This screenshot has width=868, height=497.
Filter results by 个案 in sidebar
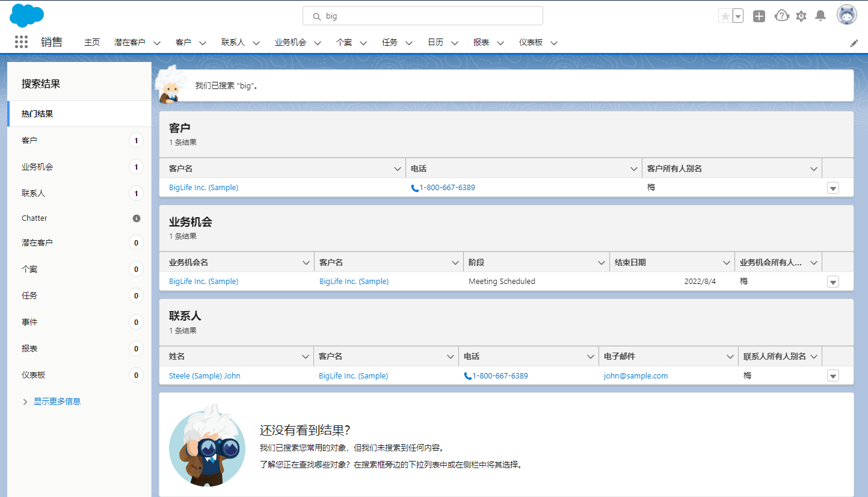tap(79, 269)
